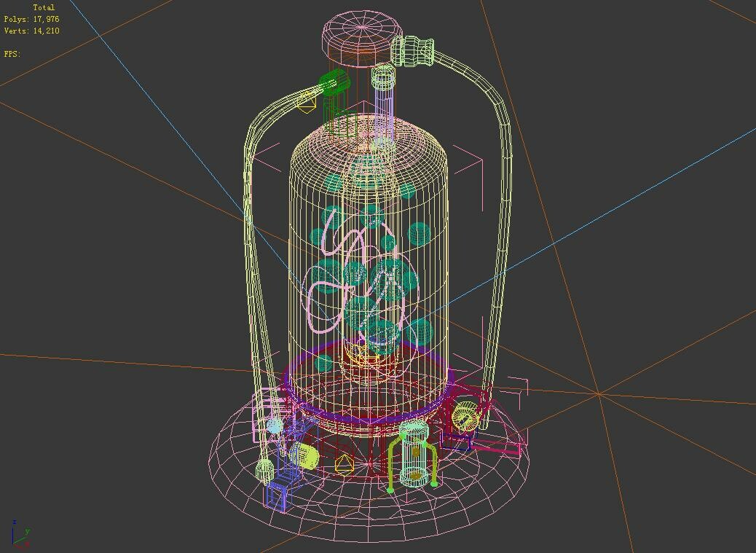The image size is (756, 553).
Task: Click the Polys: 17,976 statistics readout
Action: [31, 19]
